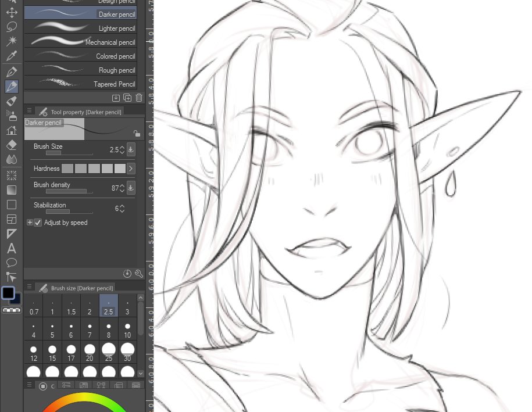Image resolution: width=532 pixels, height=412 pixels.
Task: Open sub tool detail wrench icon
Action: point(139,274)
